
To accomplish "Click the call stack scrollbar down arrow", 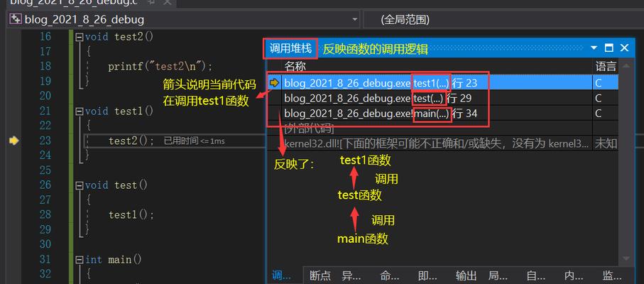I will pyautogui.click(x=626, y=258).
